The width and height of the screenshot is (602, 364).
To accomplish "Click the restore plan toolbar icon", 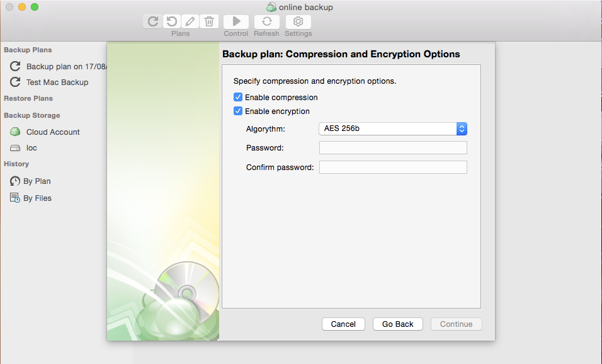I will 172,21.
